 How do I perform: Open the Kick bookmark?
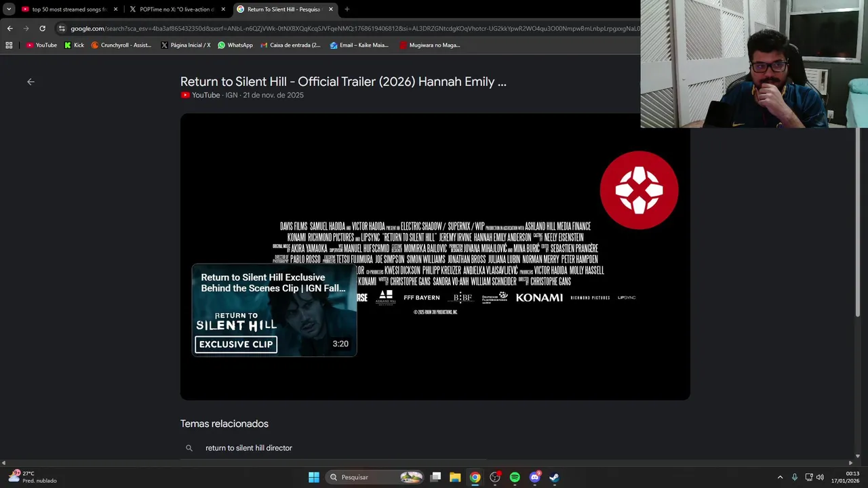(74, 45)
